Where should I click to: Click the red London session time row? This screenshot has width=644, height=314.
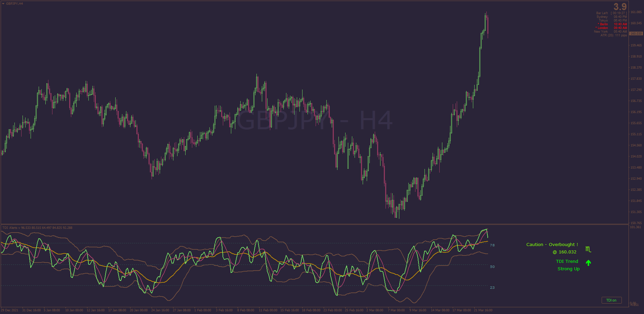[x=611, y=28]
